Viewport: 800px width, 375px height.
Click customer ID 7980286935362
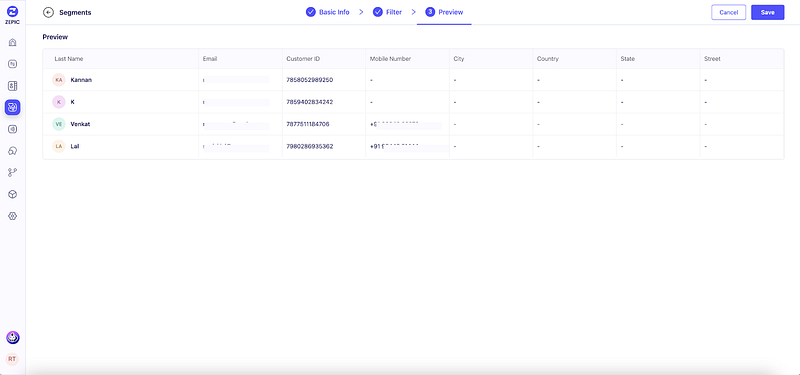click(310, 146)
